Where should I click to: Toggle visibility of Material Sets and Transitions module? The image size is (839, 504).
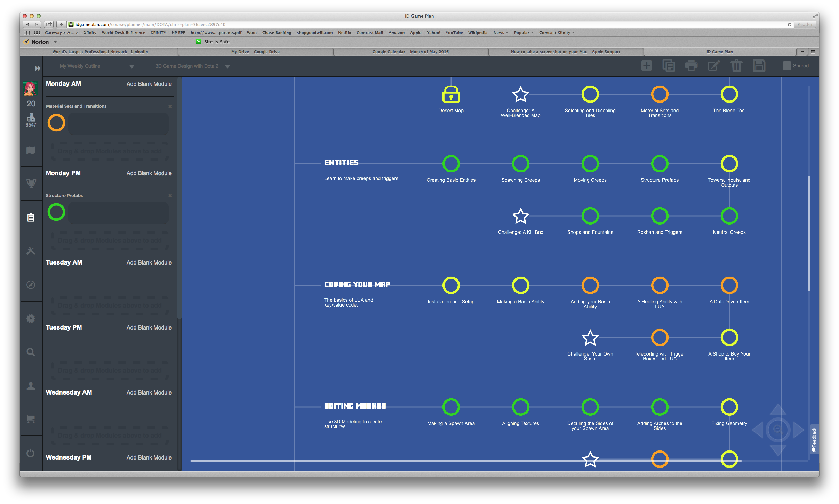tap(170, 106)
